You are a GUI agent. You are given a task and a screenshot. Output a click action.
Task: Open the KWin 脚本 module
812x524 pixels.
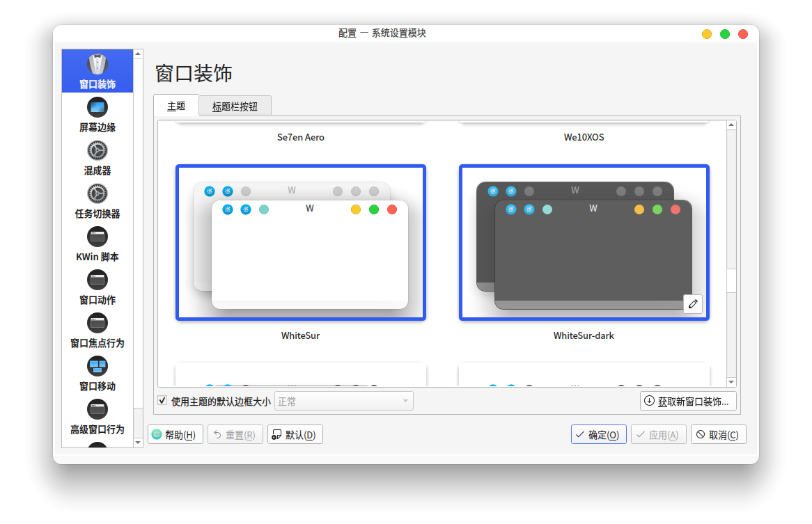[x=97, y=245]
